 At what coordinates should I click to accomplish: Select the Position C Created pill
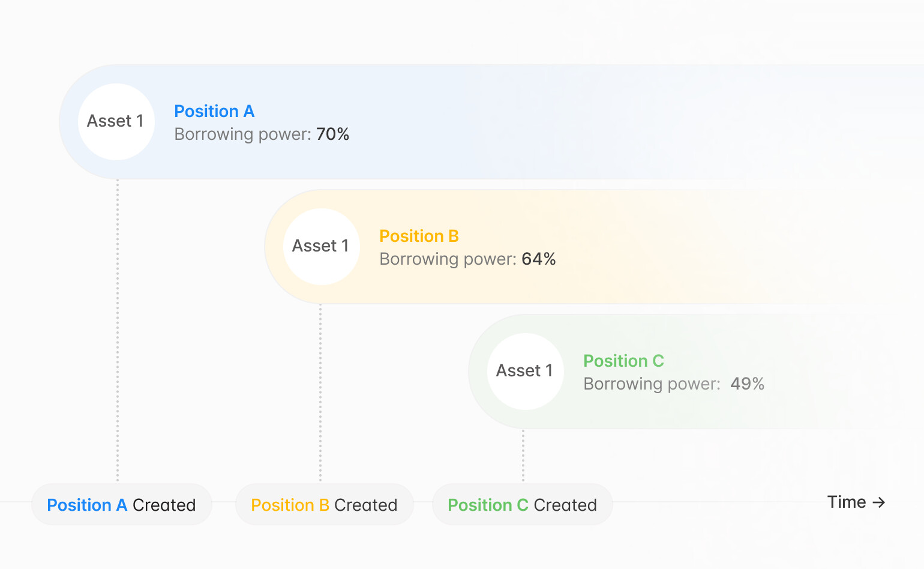click(522, 505)
